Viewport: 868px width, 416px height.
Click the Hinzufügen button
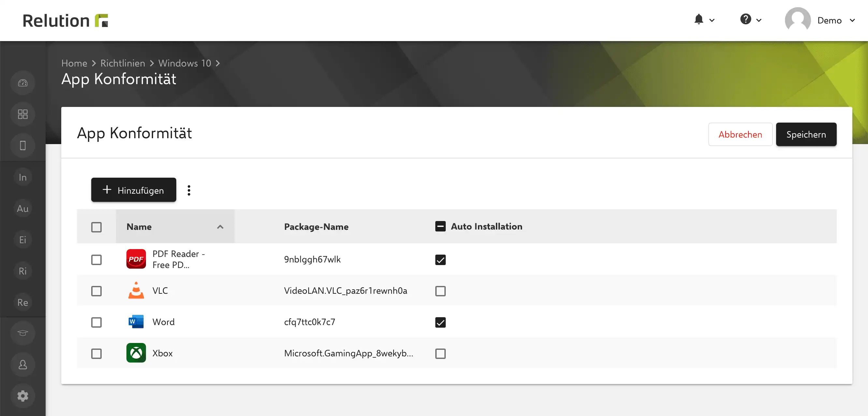pyautogui.click(x=134, y=190)
